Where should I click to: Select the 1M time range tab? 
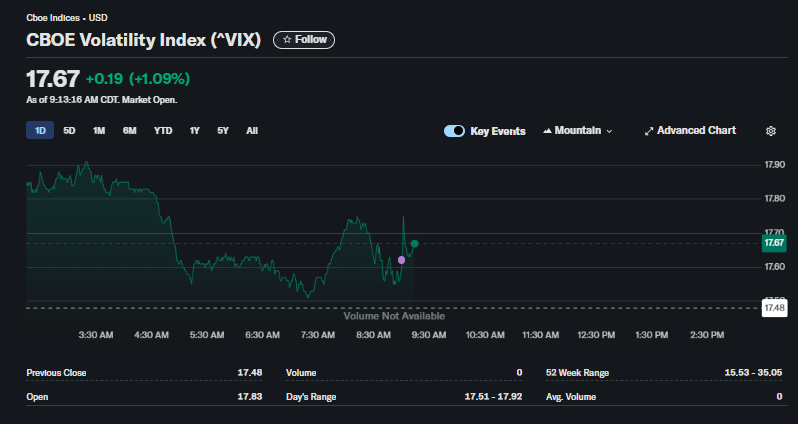coord(99,131)
